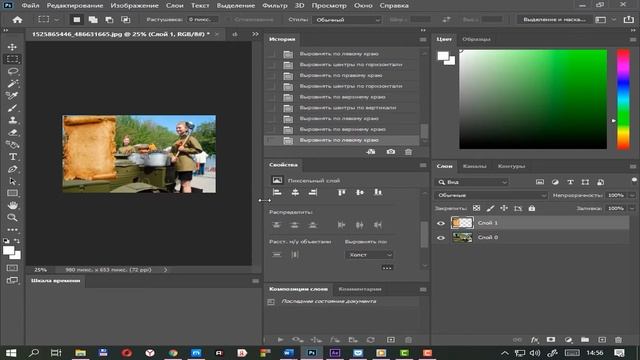
Task: Click the Home icon in options bar
Action: pyautogui.click(x=17, y=20)
